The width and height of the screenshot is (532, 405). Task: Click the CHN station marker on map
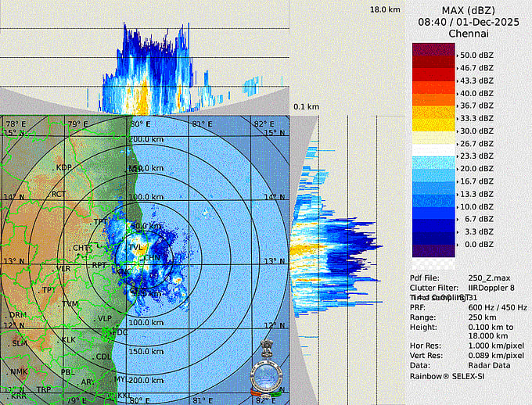(x=152, y=256)
